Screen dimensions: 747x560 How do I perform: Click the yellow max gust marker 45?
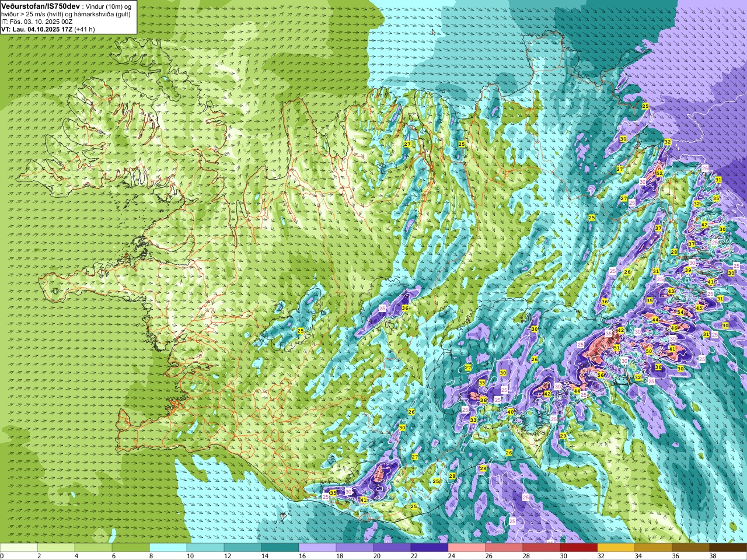(x=699, y=307)
